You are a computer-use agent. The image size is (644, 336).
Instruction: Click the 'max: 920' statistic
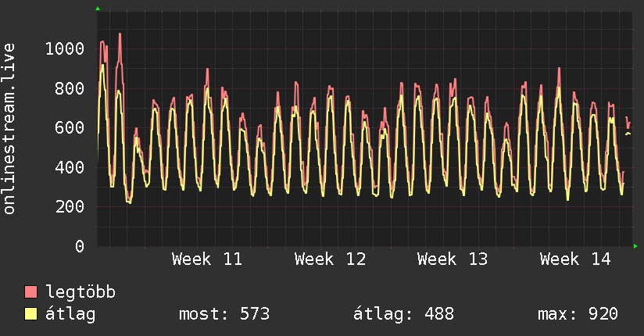click(578, 314)
